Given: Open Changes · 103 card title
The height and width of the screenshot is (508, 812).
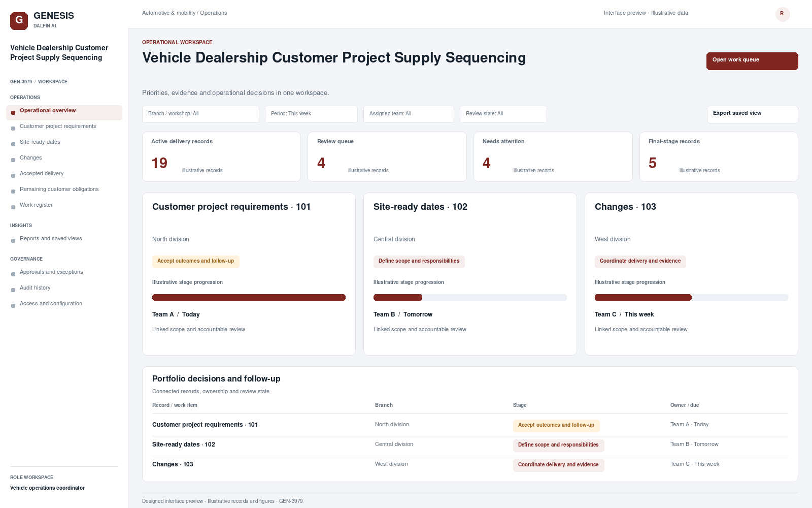Looking at the screenshot, I should click(x=625, y=207).
